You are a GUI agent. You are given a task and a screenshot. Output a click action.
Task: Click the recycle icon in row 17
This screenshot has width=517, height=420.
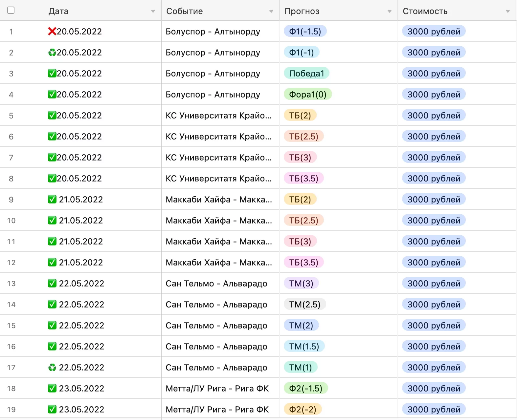point(52,367)
